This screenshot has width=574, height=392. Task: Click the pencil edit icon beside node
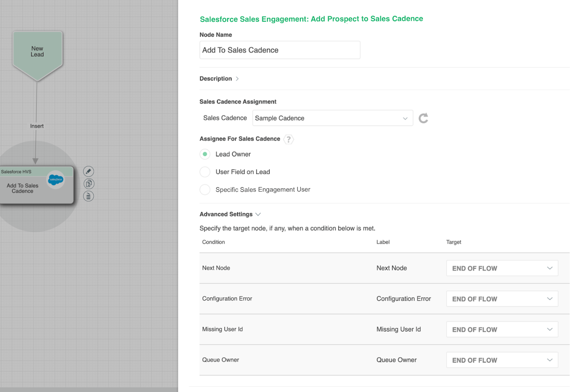pyautogui.click(x=88, y=171)
